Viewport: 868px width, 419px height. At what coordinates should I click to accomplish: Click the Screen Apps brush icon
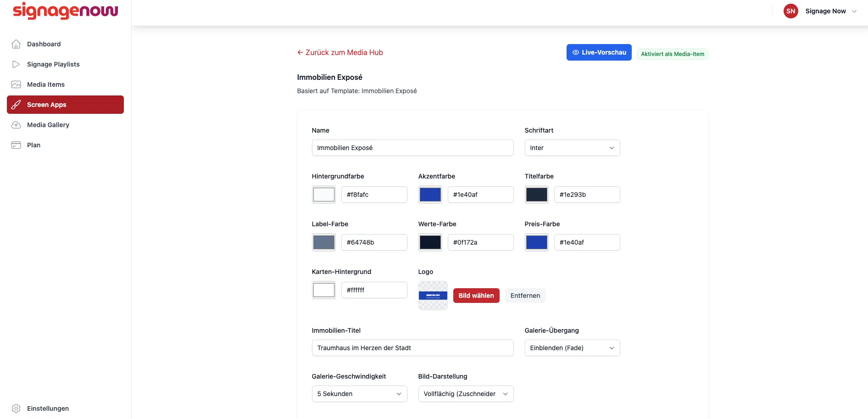pyautogui.click(x=16, y=105)
